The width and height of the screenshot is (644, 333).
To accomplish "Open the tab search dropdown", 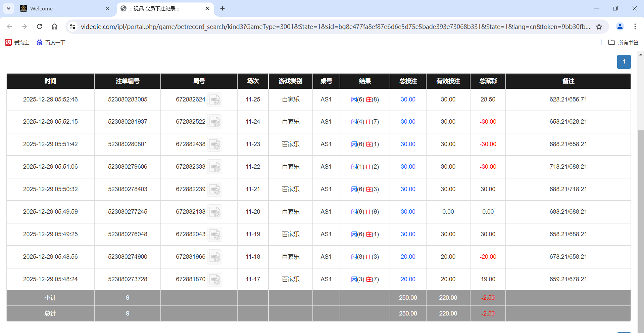I will point(8,8).
